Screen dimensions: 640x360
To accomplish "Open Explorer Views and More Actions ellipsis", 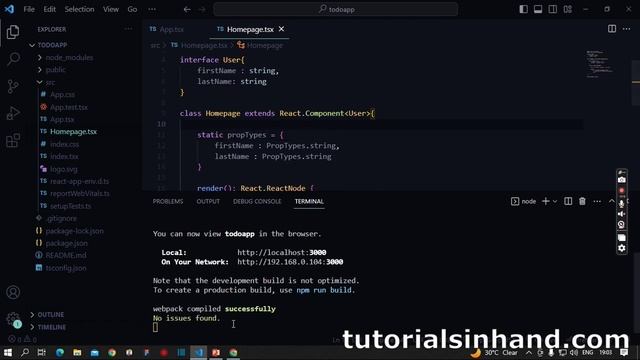I will (128, 29).
